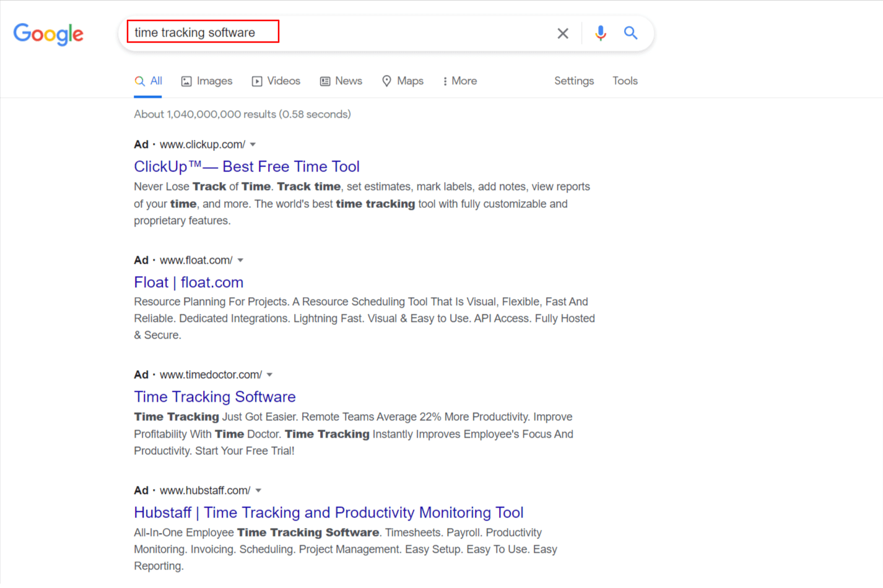Viewport: 883px width, 588px height.
Task: Expand dropdown arrow next to www.timedoctor.com
Action: point(269,375)
